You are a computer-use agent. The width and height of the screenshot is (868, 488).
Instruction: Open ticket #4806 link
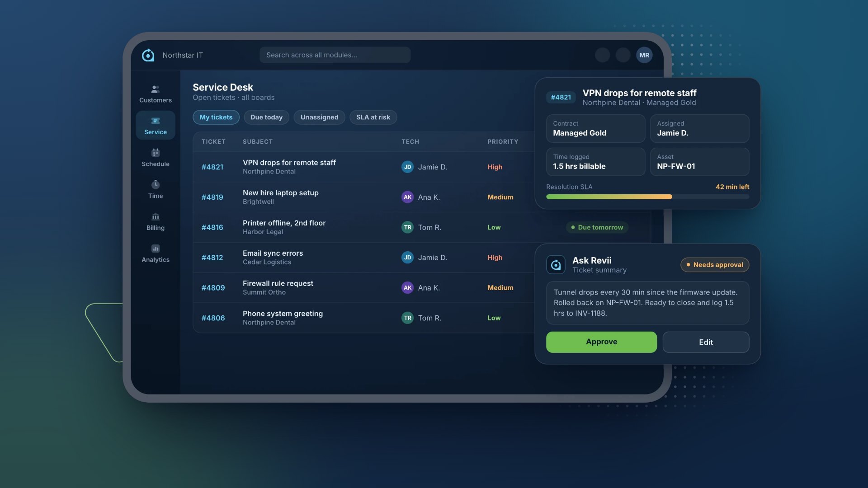[x=213, y=318]
